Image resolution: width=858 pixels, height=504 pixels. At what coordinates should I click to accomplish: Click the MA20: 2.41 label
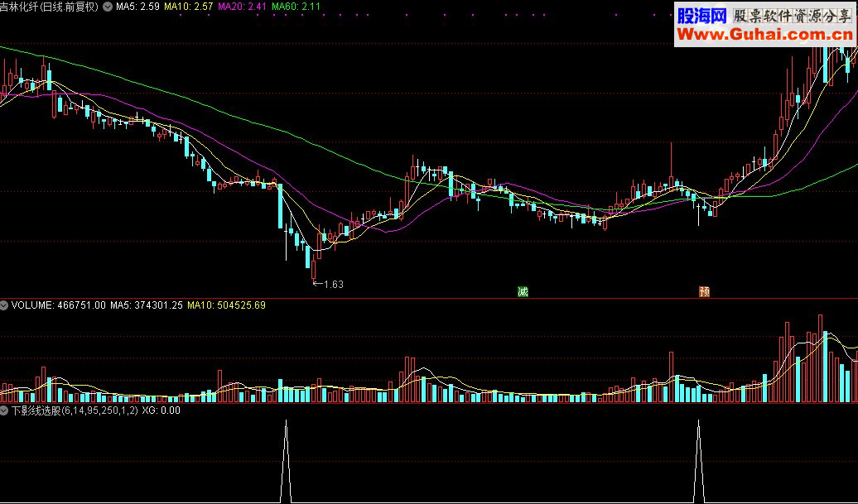point(243,7)
